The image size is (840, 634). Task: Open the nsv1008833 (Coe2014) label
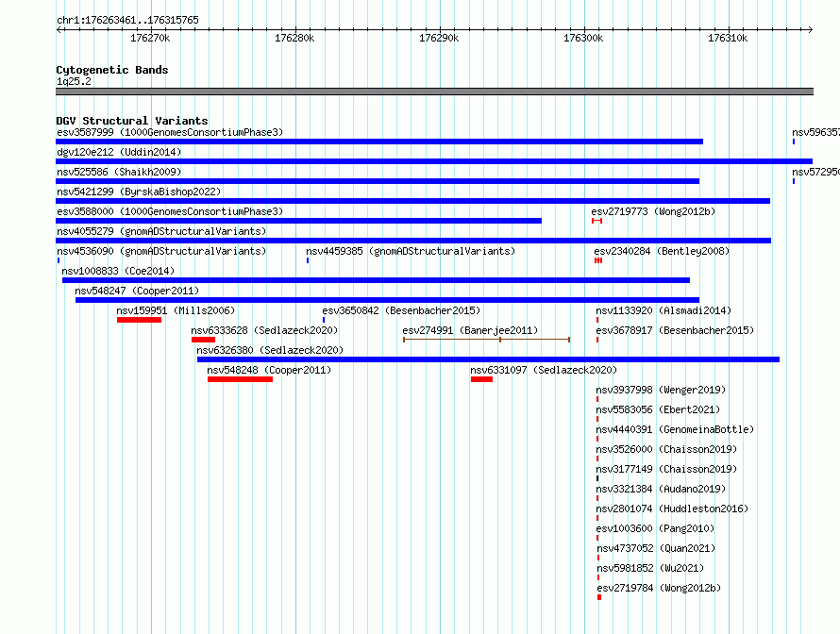(x=118, y=271)
